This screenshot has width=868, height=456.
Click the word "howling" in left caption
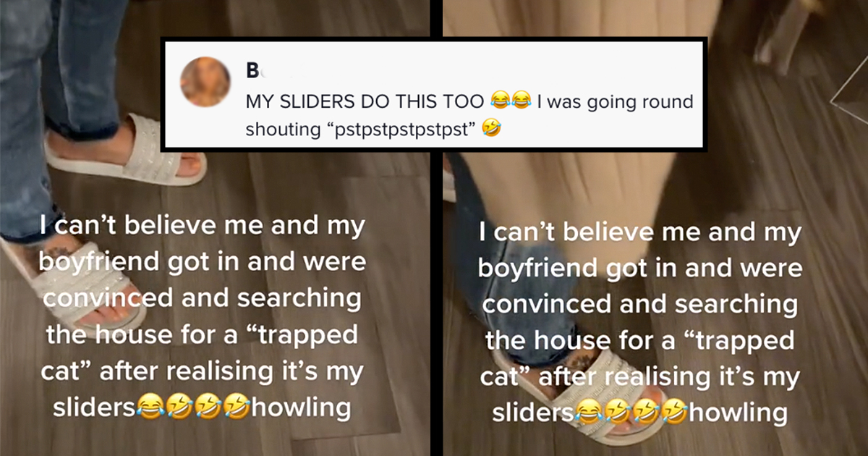(x=302, y=409)
